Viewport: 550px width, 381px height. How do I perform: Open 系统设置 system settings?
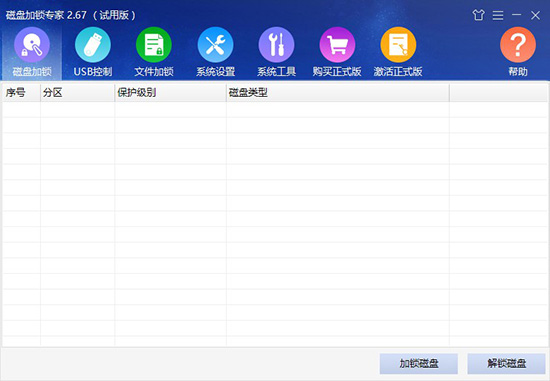pyautogui.click(x=215, y=52)
